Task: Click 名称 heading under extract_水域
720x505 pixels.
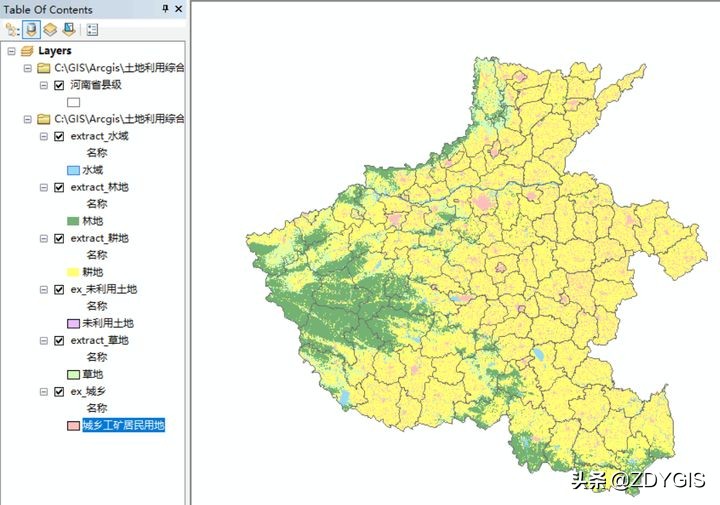Action: click(x=97, y=153)
